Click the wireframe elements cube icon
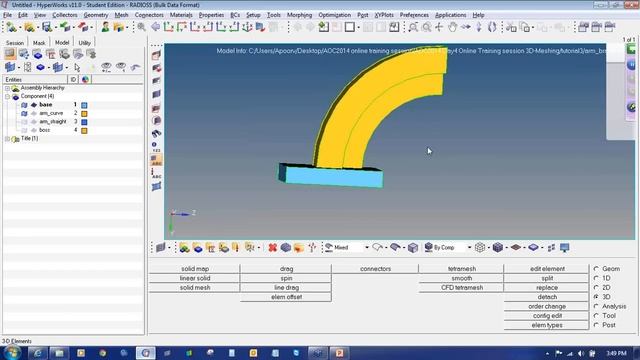This screenshot has height=360, width=640. pyautogui.click(x=480, y=247)
